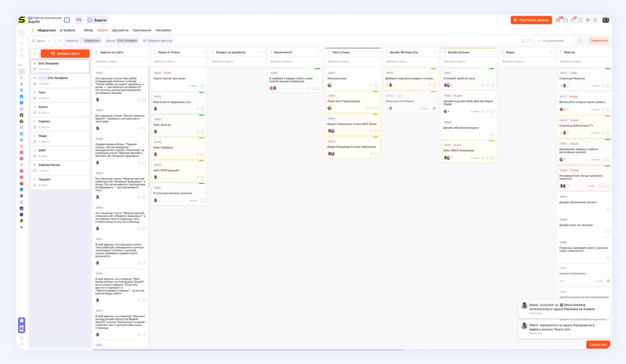
Task: Click the fullscreen expand icon
Action: click(529, 40)
